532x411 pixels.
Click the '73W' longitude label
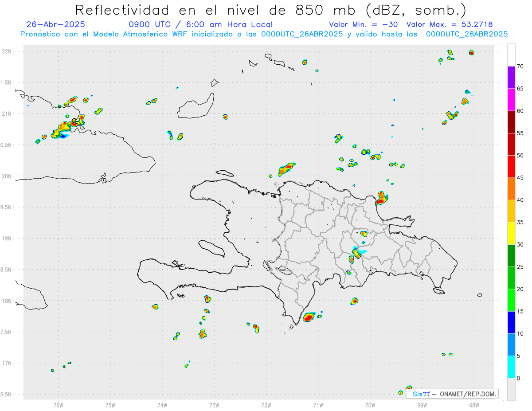pyautogui.click(x=214, y=405)
